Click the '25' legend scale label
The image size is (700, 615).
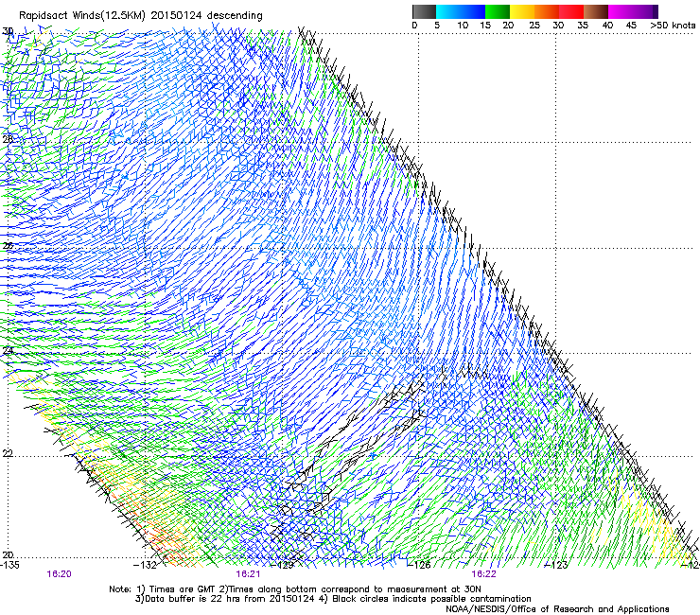[534, 26]
